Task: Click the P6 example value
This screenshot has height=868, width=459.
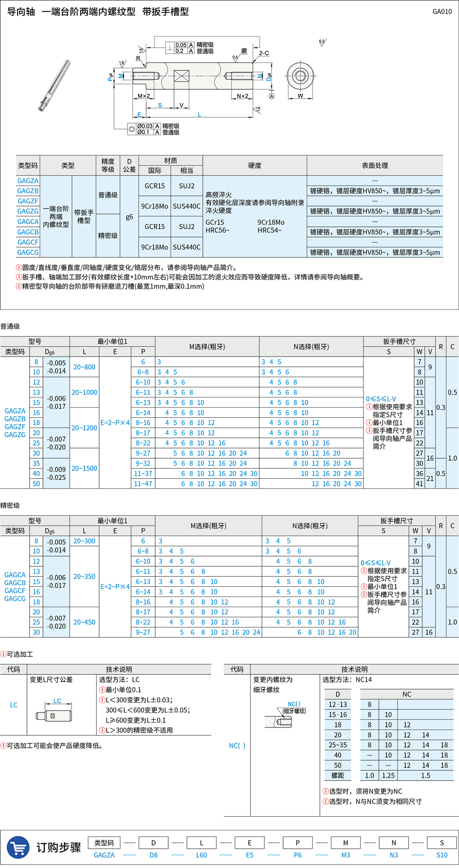Action: (298, 855)
